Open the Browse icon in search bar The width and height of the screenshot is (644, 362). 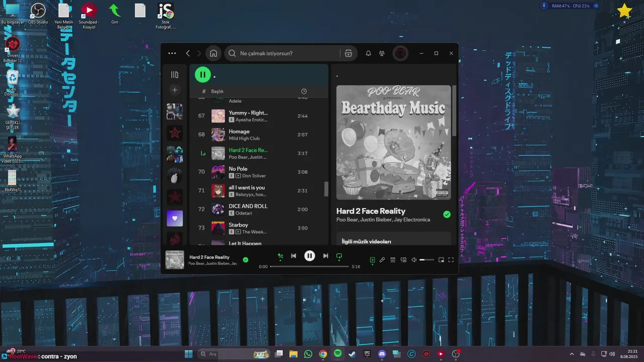(348, 53)
